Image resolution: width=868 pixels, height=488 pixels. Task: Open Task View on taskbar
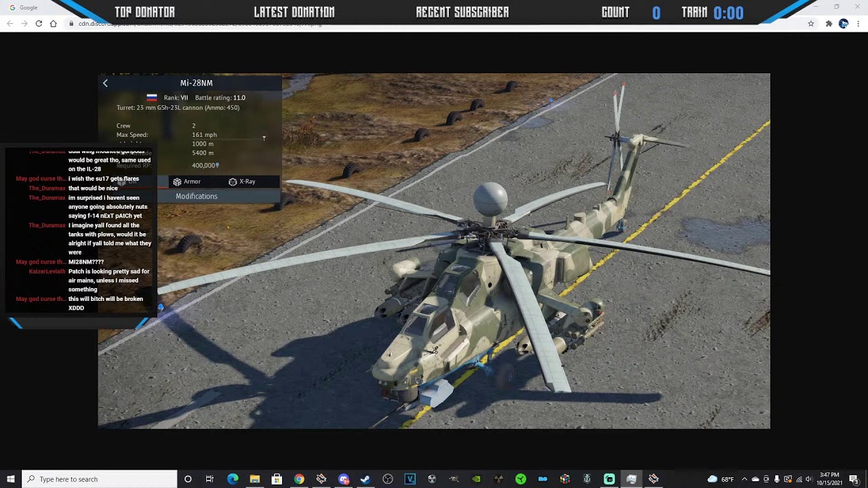[210, 479]
